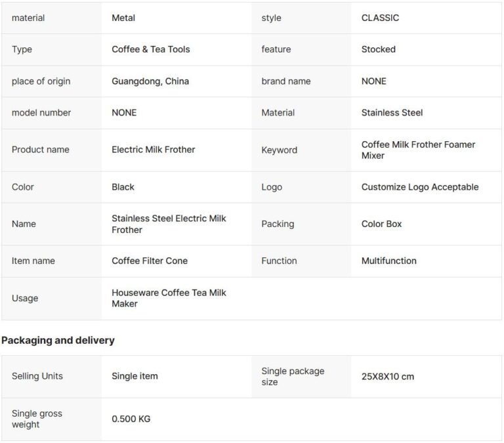Select the 25X8X10 cm package size value
Screen dimensions: 504x443
pos(388,377)
